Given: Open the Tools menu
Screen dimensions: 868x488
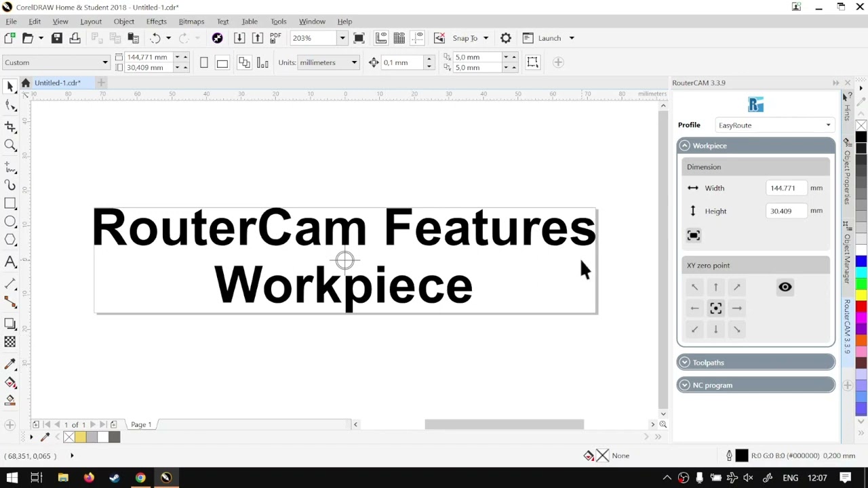Looking at the screenshot, I should tap(278, 21).
